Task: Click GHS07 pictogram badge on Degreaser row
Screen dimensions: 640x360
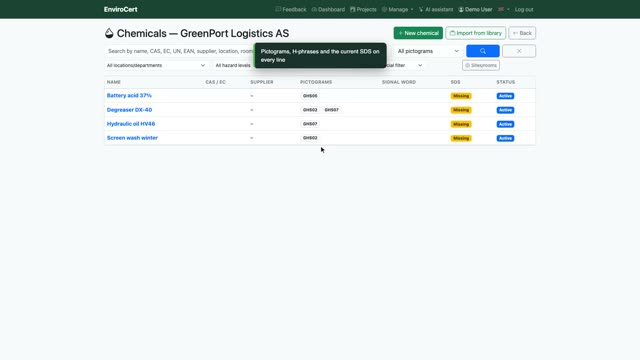Action: pyautogui.click(x=331, y=110)
